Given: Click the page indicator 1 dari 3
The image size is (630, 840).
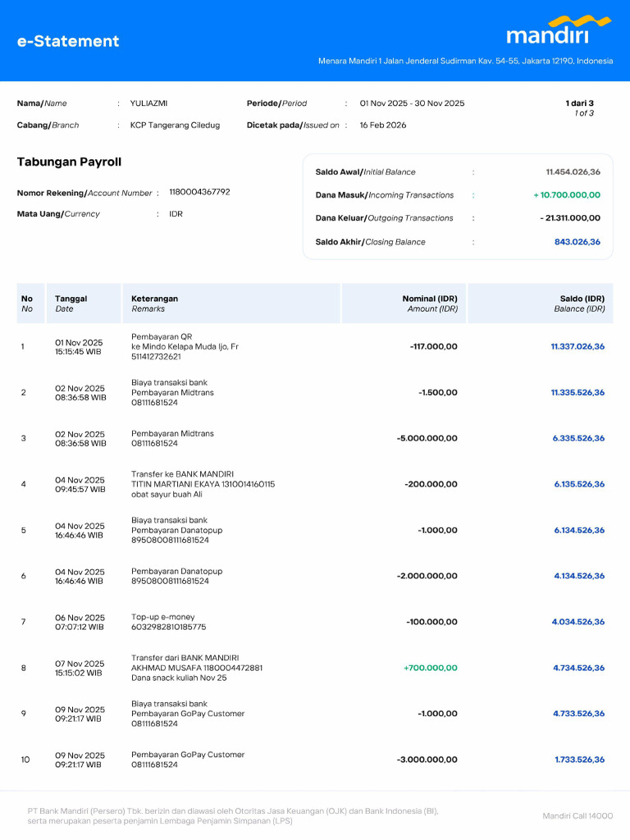Looking at the screenshot, I should click(580, 103).
